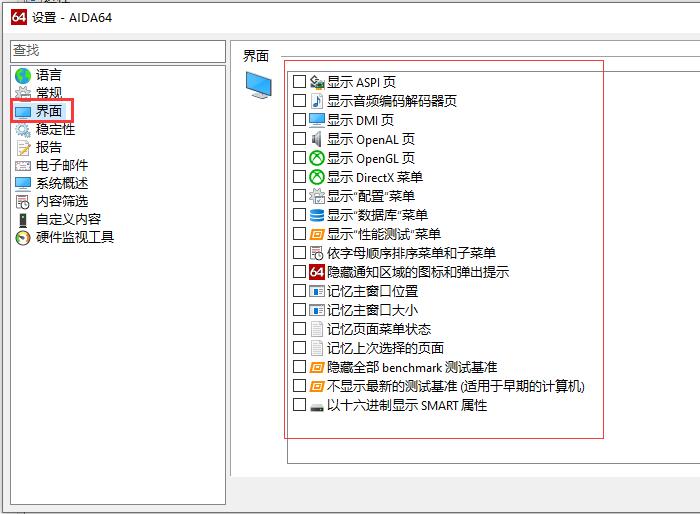Click the blue database icon

[x=317, y=215]
